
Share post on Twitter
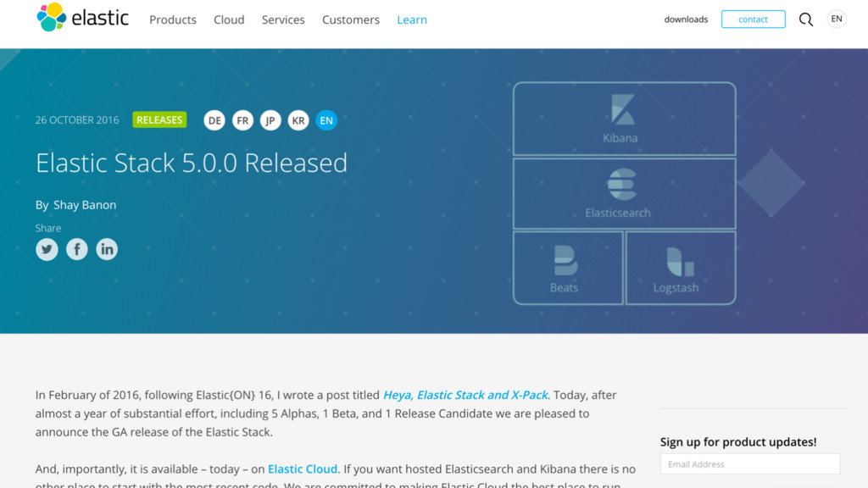47,249
